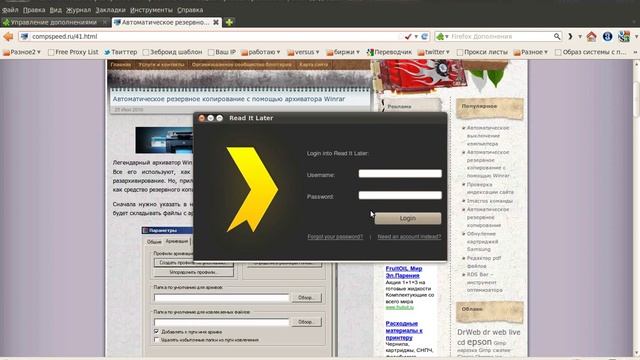Open the 'Редактор pdf файлов' popular link
Screen dimensions: 640x360
484,262
